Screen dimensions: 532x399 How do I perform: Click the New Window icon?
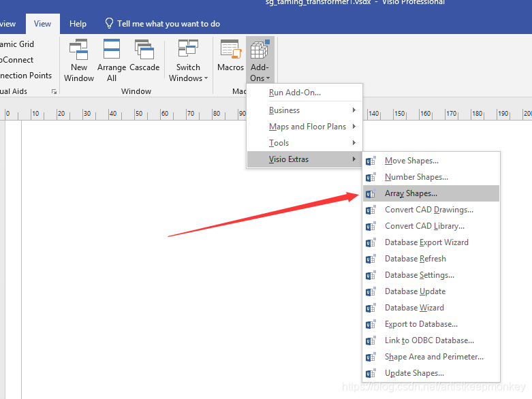click(x=79, y=50)
